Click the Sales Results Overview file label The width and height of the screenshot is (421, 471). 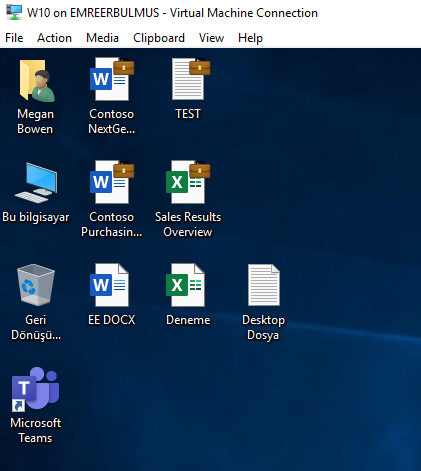[188, 224]
